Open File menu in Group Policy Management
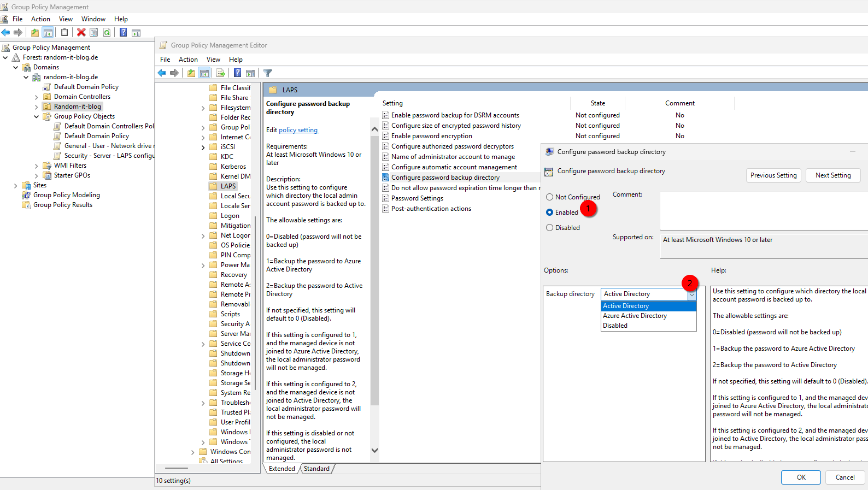868x490 pixels. click(17, 19)
